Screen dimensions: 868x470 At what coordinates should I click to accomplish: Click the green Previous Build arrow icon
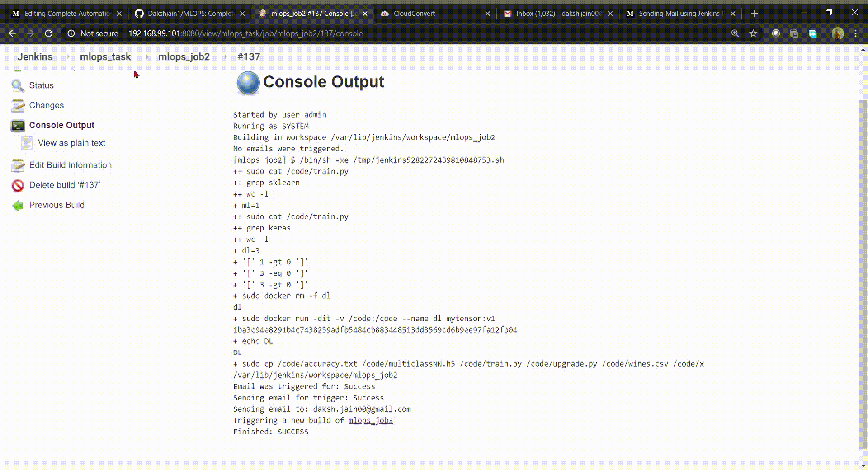pos(18,205)
